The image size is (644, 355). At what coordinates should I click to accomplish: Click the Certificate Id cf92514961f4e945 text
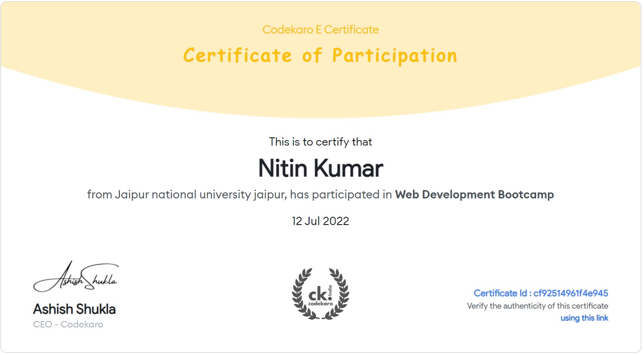click(x=541, y=293)
